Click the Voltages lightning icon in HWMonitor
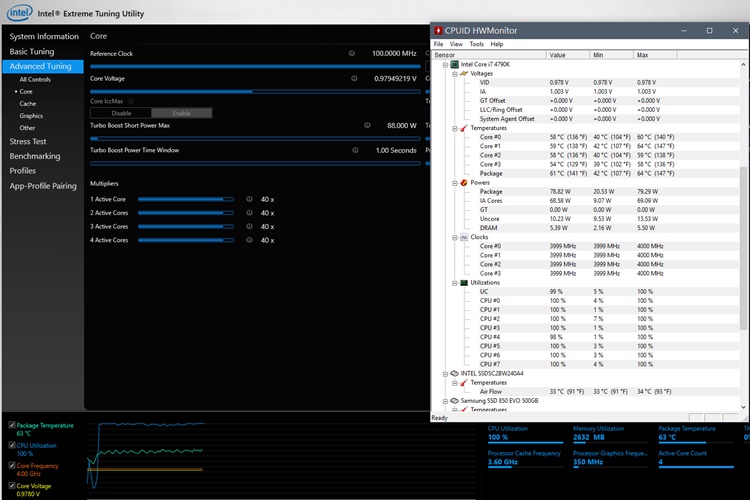 pyautogui.click(x=464, y=74)
